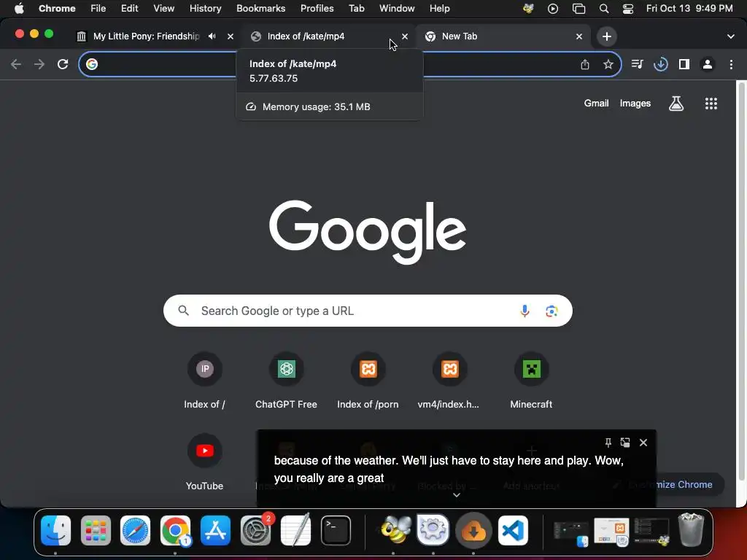This screenshot has height=560, width=747.
Task: Open a new tab with plus button
Action: 606,36
